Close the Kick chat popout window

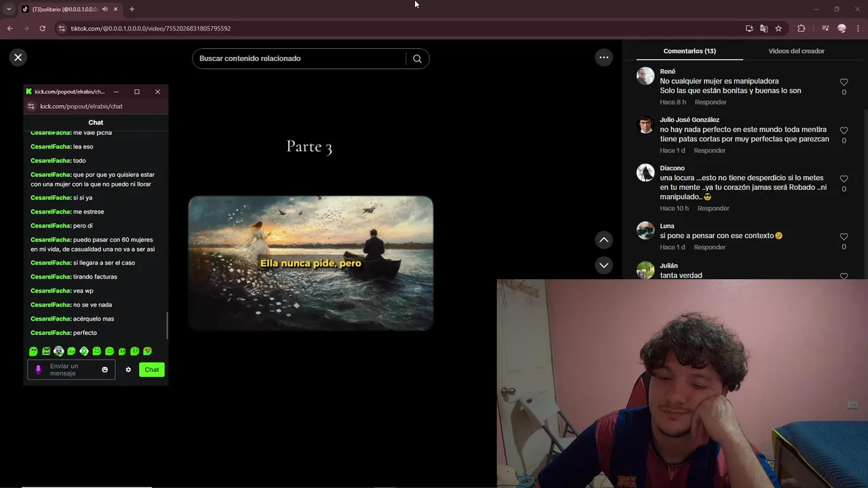pyautogui.click(x=157, y=91)
